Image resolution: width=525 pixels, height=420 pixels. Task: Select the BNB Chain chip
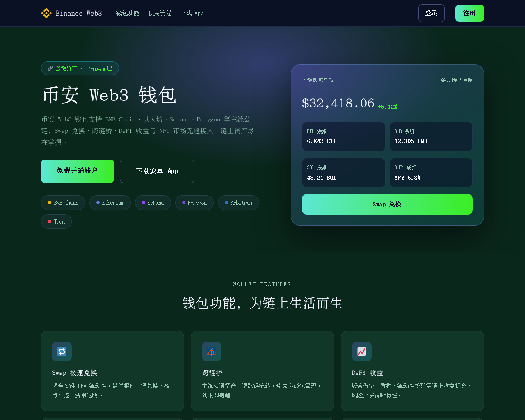63,203
